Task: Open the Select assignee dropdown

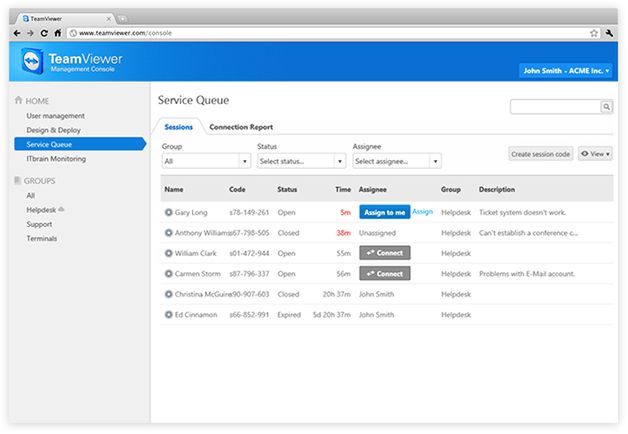Action: [x=397, y=161]
